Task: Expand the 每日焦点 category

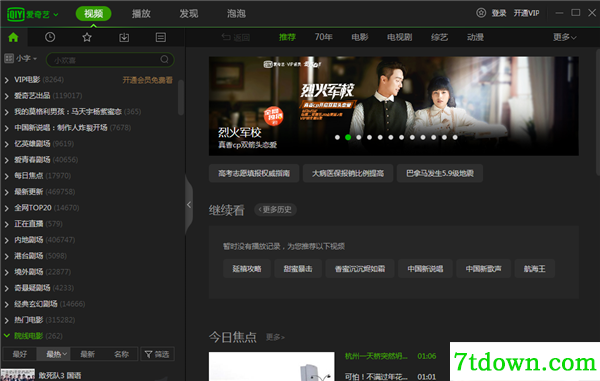Action: pyautogui.click(x=7, y=176)
